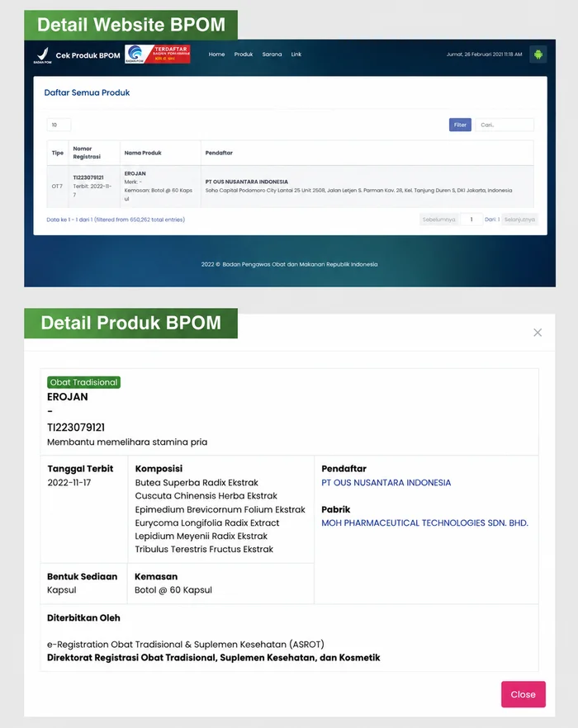This screenshot has height=728, width=578.
Task: Open the Home menu
Action: (x=216, y=54)
